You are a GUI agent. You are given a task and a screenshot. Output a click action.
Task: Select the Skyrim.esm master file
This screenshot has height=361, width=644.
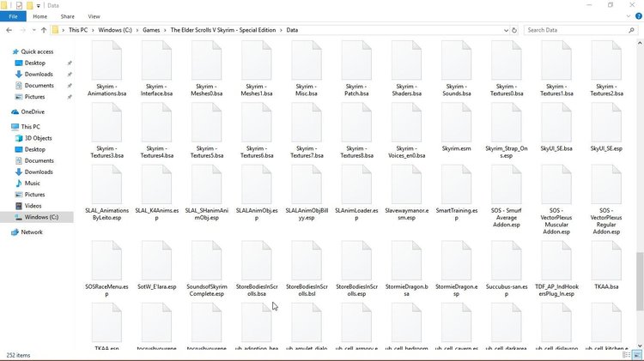456,128
